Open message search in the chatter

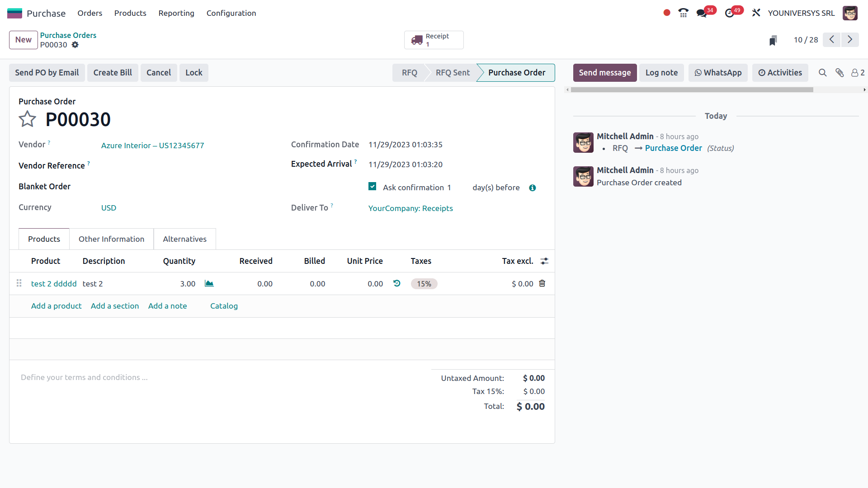coord(822,72)
